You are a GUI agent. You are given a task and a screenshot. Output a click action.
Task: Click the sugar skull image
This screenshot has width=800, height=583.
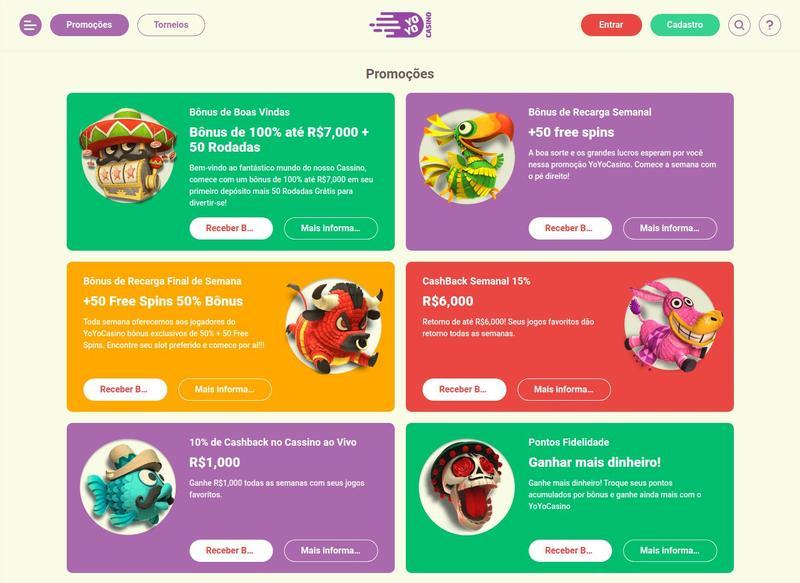[467, 486]
